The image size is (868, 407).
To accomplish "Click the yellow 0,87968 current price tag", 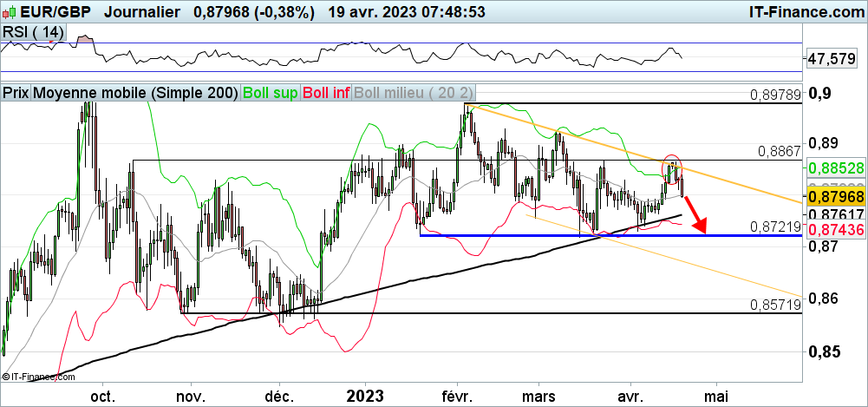I will pos(834,199).
